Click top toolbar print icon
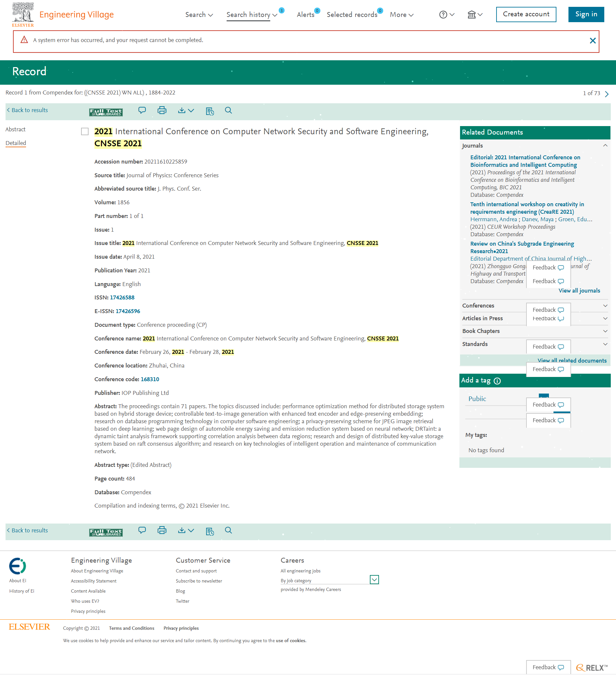Screen dimensions: 616x677 tap(162, 110)
